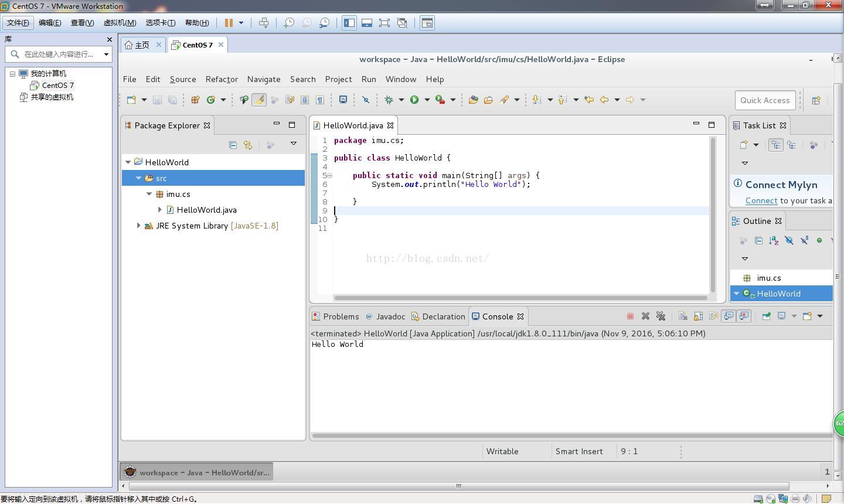The width and height of the screenshot is (844, 504).
Task: Expand the HelloWorld.java tree node
Action: tap(160, 210)
